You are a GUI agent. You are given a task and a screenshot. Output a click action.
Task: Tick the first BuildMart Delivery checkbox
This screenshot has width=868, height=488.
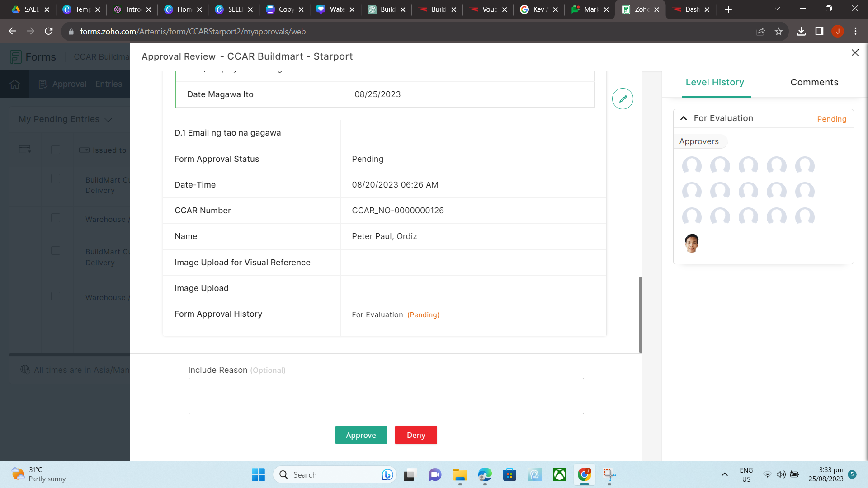56,179
